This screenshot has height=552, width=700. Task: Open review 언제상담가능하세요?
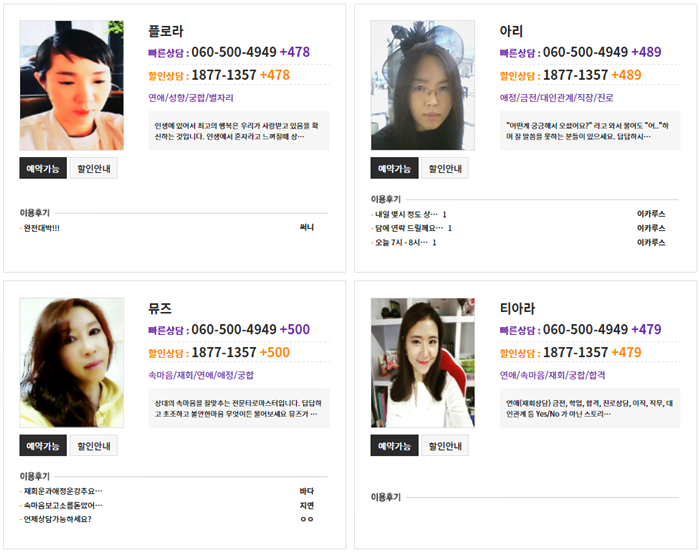pyautogui.click(x=57, y=519)
